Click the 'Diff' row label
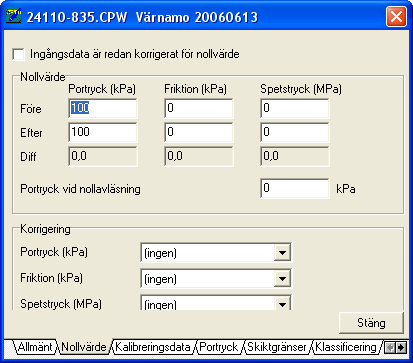This screenshot has width=413, height=363. point(28,157)
